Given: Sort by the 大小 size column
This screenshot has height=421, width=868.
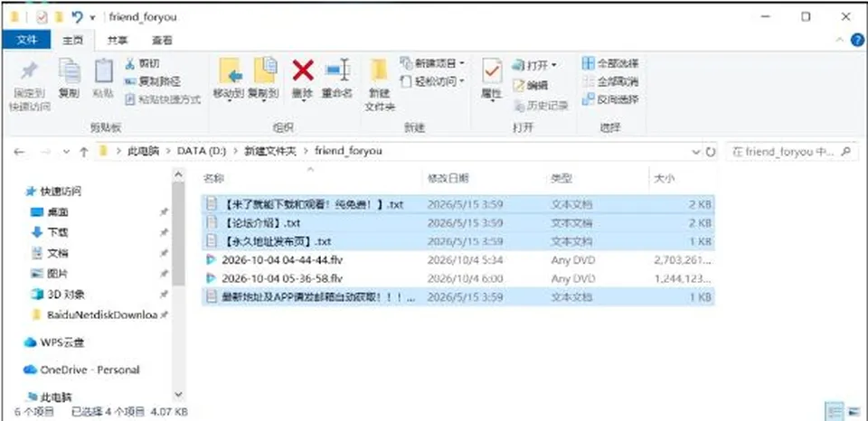Looking at the screenshot, I should (665, 178).
